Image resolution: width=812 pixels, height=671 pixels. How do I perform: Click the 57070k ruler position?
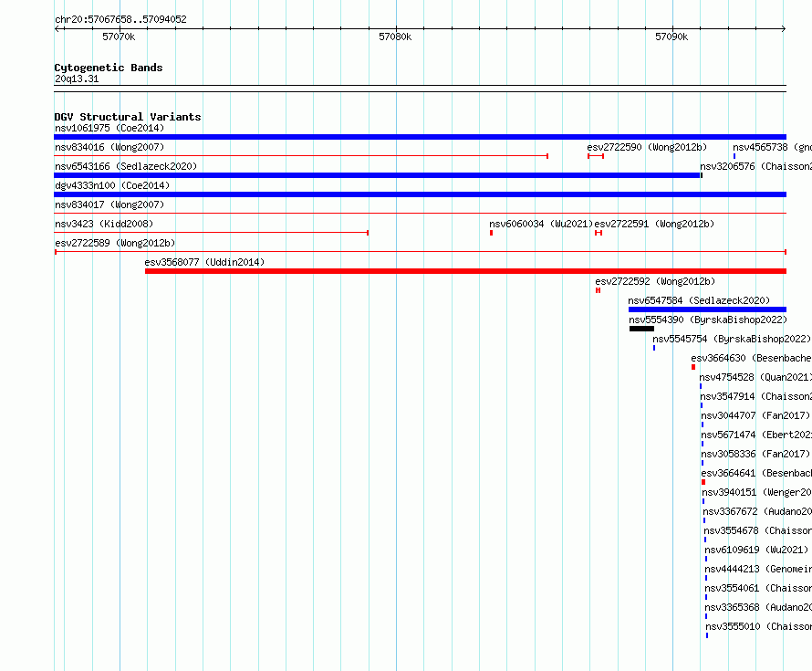tap(119, 37)
